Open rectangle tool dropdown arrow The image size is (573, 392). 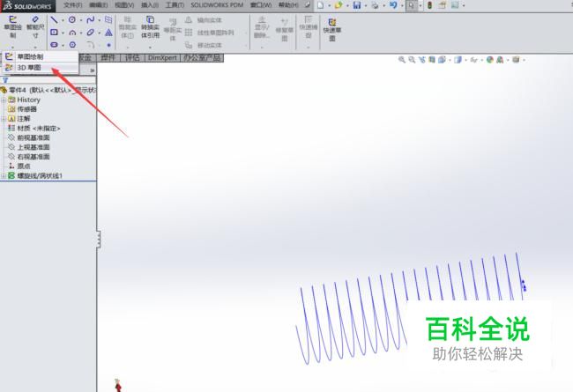click(x=63, y=33)
